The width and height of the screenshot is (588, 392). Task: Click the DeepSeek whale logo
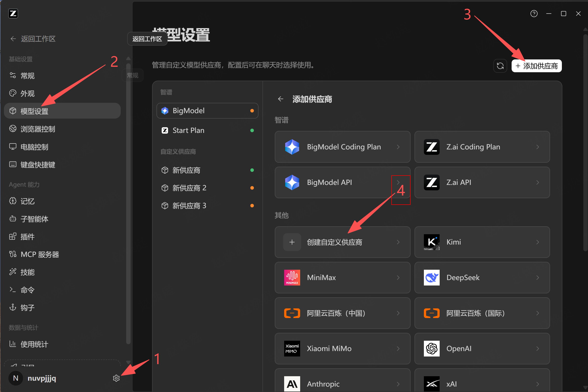pyautogui.click(x=432, y=278)
